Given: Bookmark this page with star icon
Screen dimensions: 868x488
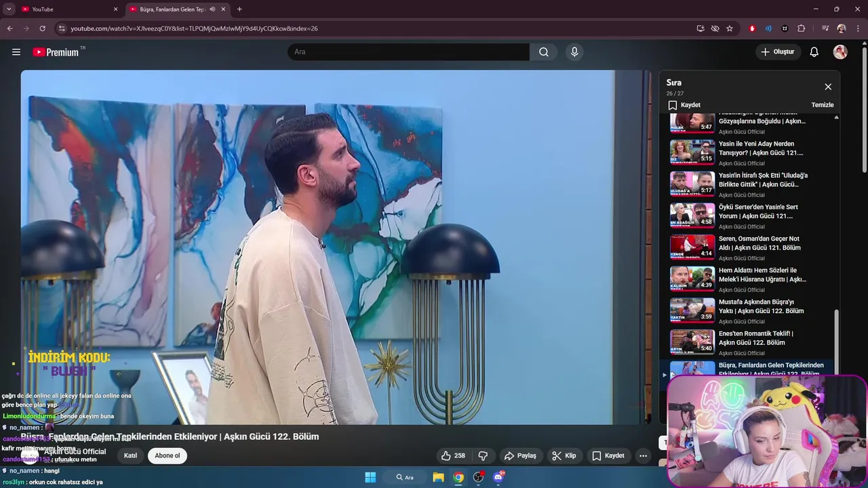Looking at the screenshot, I should tap(730, 28).
